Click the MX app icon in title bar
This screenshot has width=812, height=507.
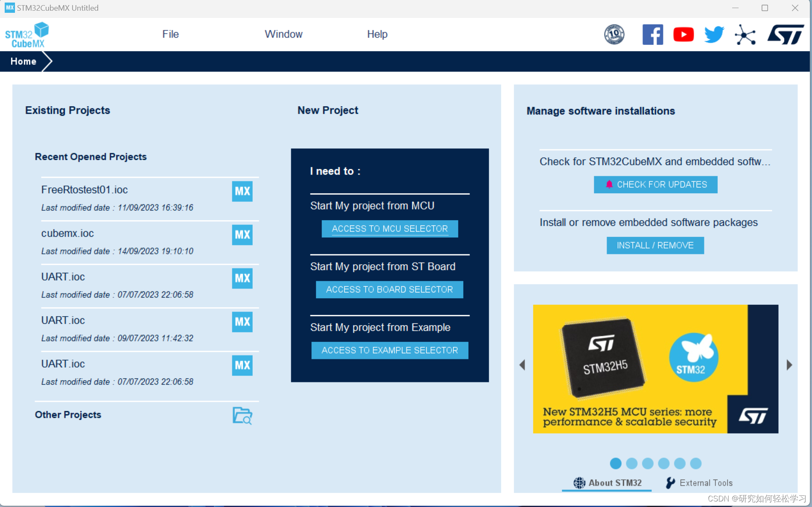click(9, 8)
